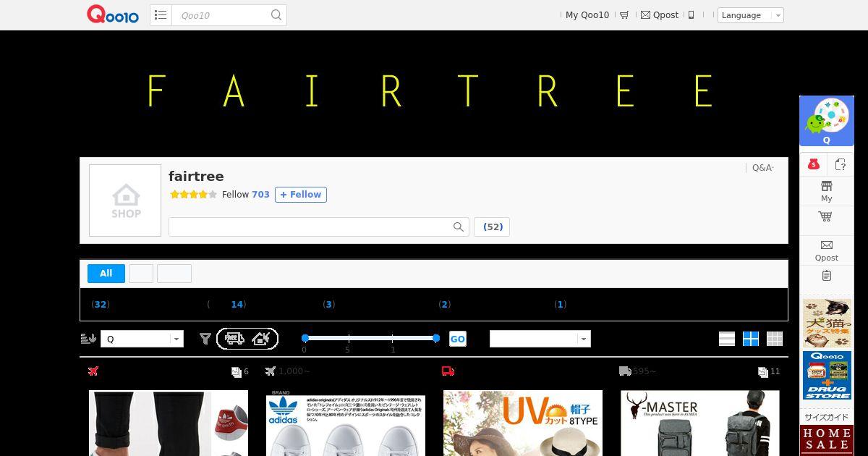Open category filter with count (32)
Image resolution: width=868 pixels, height=456 pixels.
101,305
